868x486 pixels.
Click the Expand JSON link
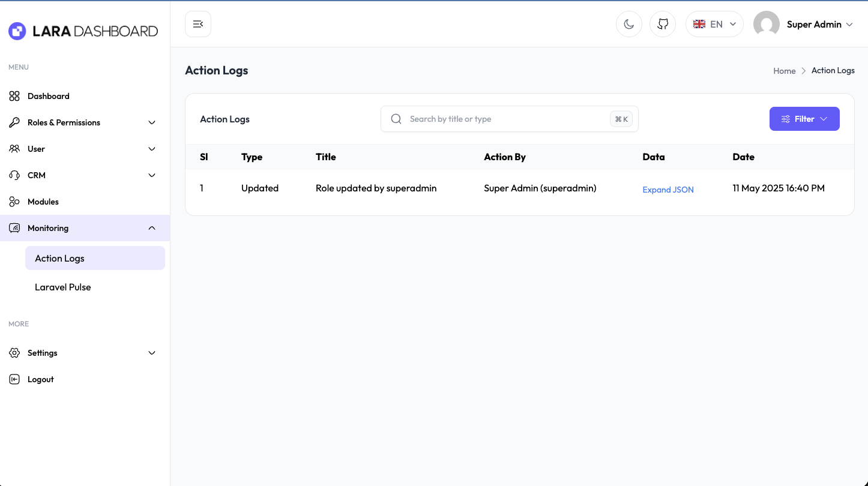pos(668,190)
